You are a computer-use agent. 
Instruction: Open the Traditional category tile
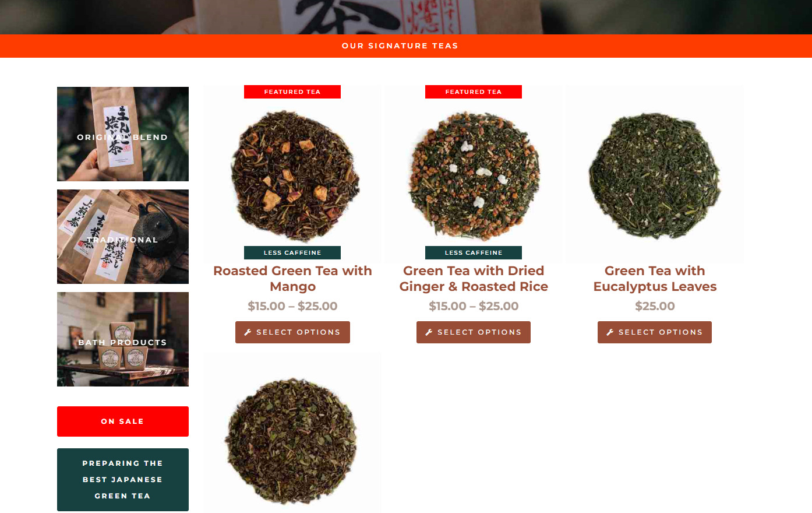(123, 237)
